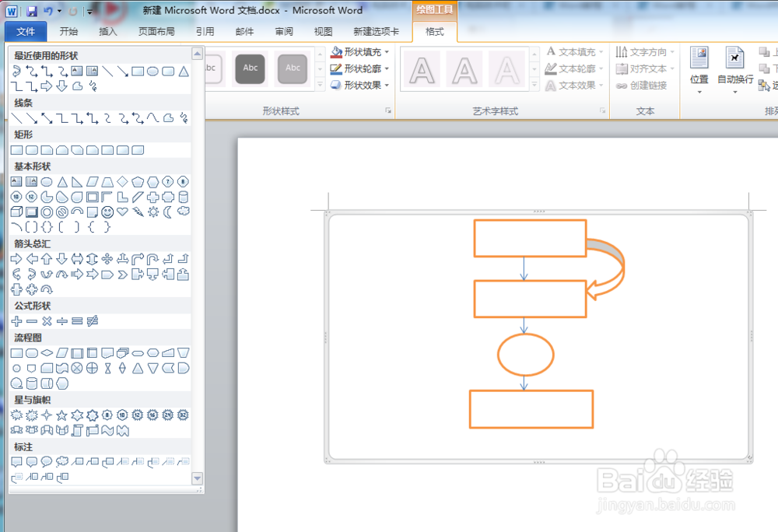This screenshot has width=778, height=532.
Task: Click the 形状效果 button
Action: click(362, 85)
